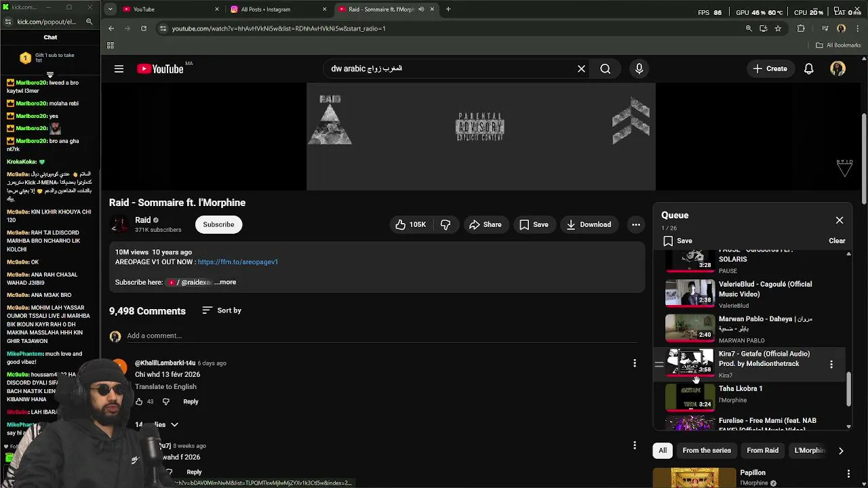Screen dimensions: 868x488
Task: Open options for Papillon recommended video
Action: (x=848, y=473)
